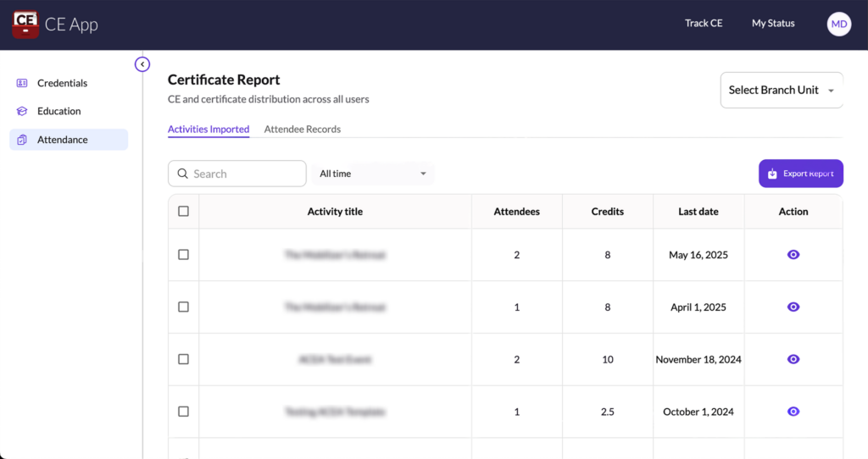Click the Credits column header
Viewport: 868px width, 459px height.
point(607,212)
